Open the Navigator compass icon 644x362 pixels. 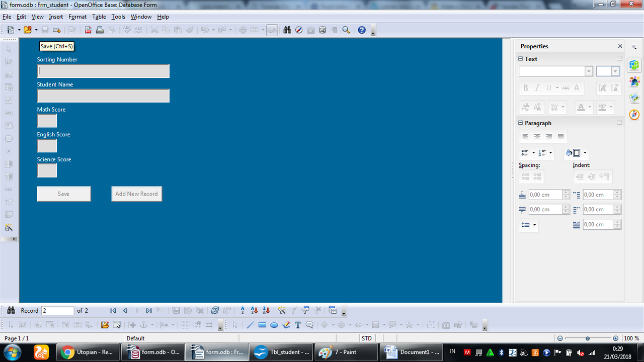[x=299, y=30]
